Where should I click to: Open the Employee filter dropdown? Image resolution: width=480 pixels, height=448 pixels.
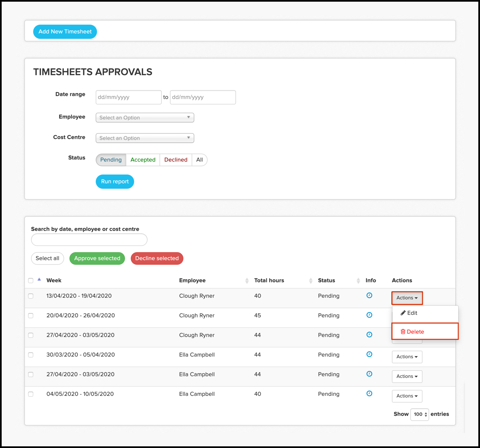point(145,118)
